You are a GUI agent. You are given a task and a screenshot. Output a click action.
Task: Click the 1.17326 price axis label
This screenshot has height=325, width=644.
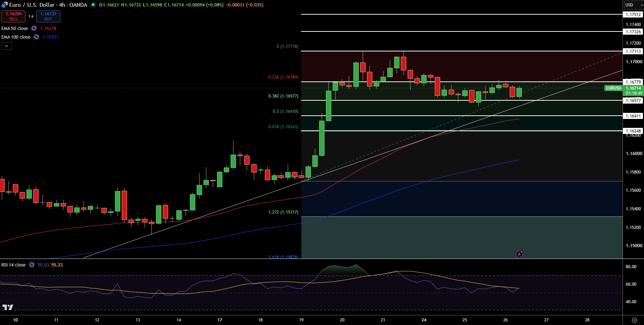pos(633,32)
